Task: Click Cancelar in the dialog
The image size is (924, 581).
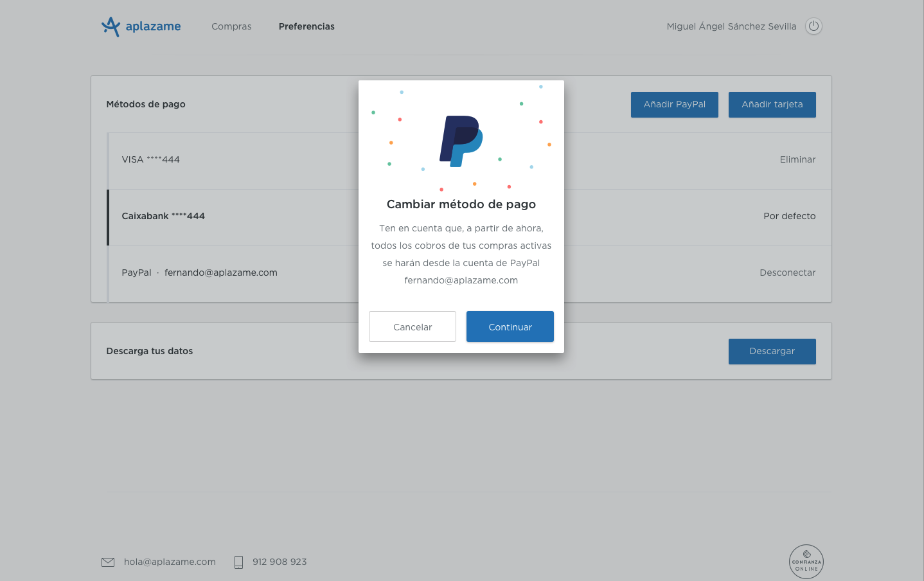Action: pyautogui.click(x=413, y=326)
